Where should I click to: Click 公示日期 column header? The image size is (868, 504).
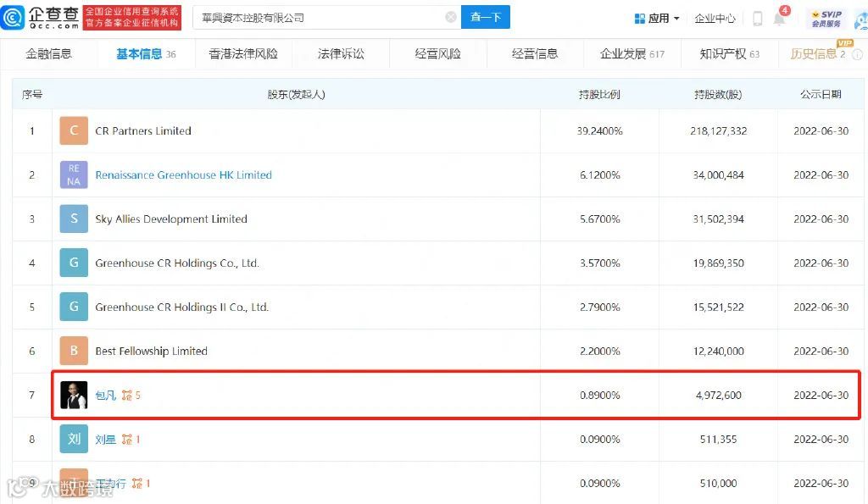[x=821, y=95]
